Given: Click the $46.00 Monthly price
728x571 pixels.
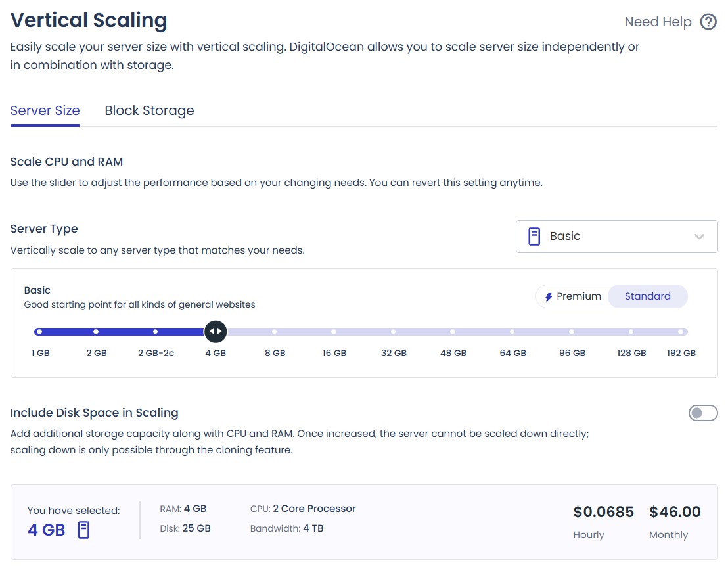Looking at the screenshot, I should 675,512.
